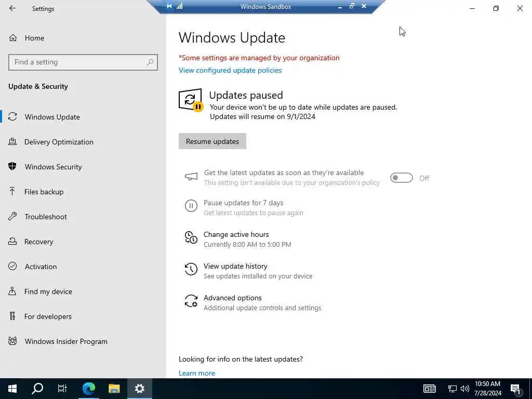Launch Microsoft Edge from the taskbar
This screenshot has width=532, height=399.
coord(89,389)
